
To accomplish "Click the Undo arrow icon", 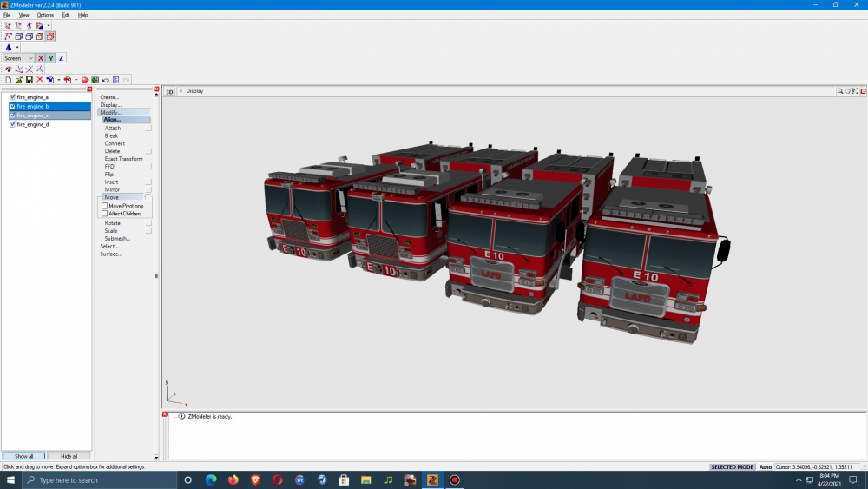I will point(106,80).
